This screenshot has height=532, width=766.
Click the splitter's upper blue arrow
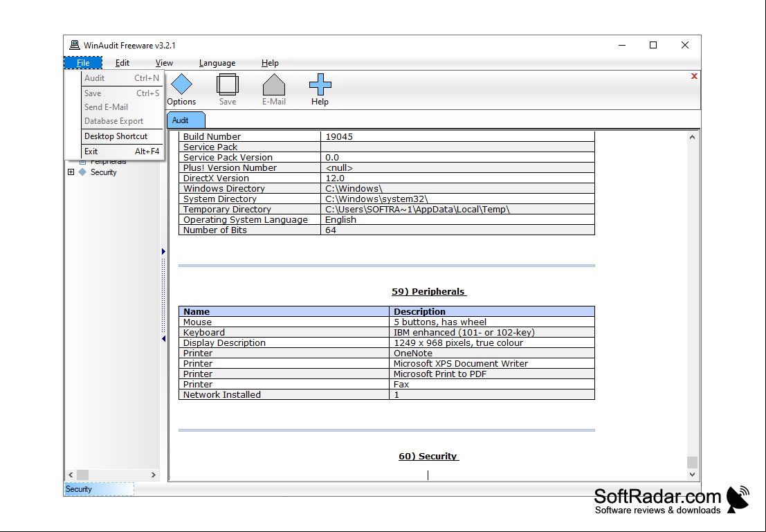point(164,252)
